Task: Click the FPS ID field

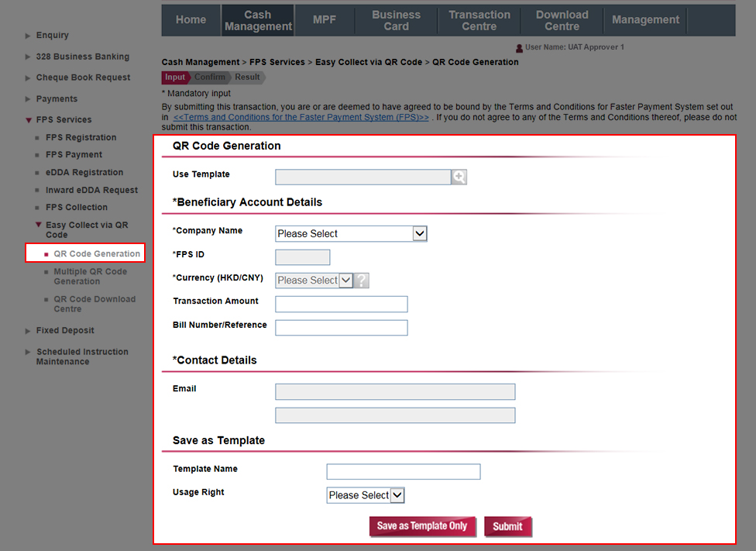Action: click(303, 257)
